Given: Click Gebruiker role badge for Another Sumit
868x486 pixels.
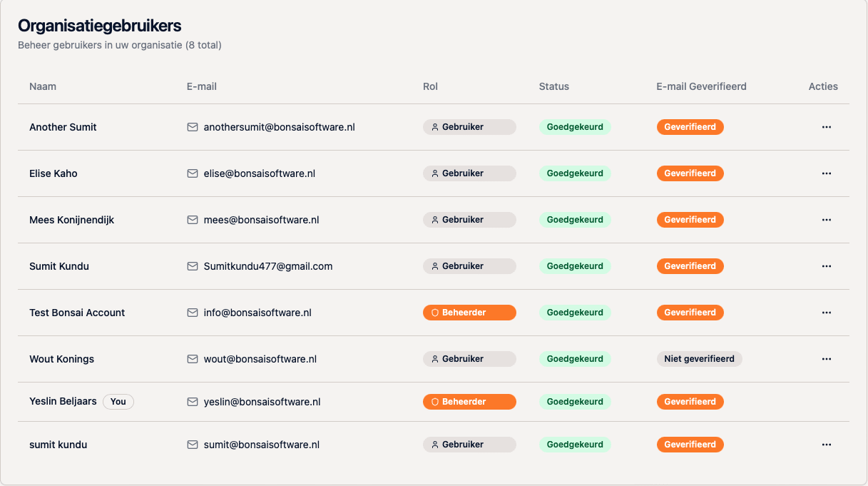Looking at the screenshot, I should pos(469,127).
